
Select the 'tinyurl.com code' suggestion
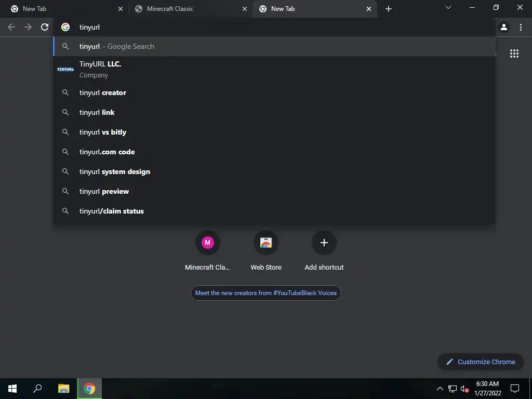point(274,152)
